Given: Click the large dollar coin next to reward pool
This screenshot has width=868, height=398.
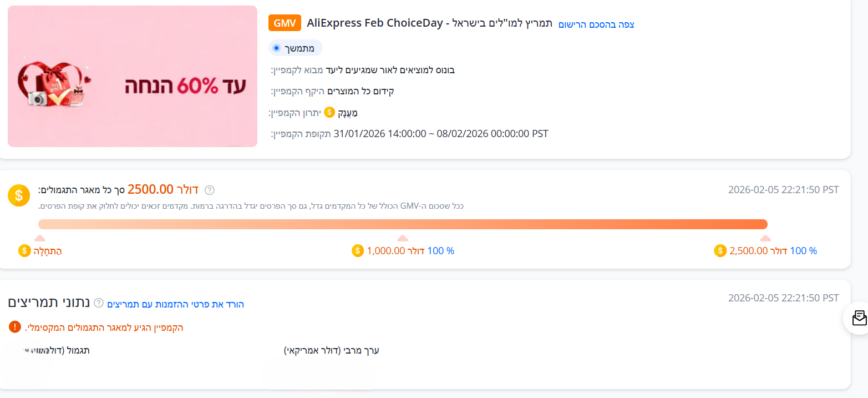Looking at the screenshot, I should coord(18,195).
